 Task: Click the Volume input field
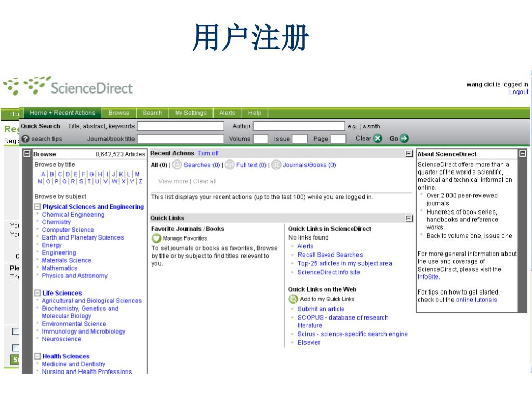[261, 139]
